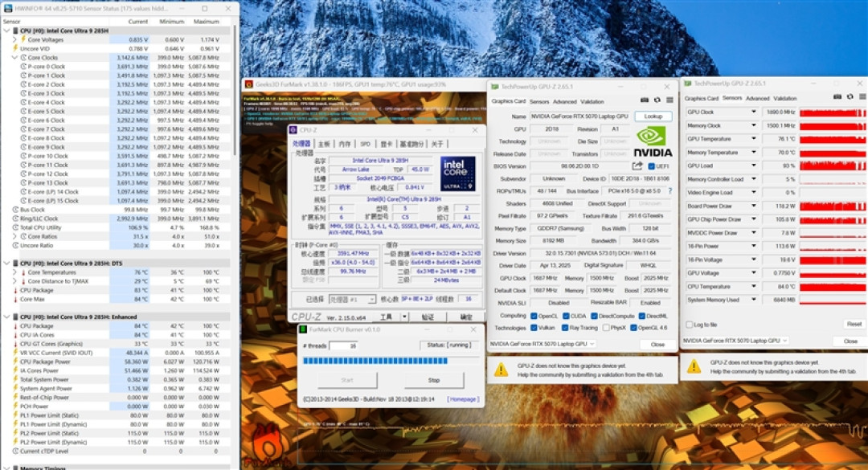
Task: Click HWiNFO Maximum column header
Action: click(x=206, y=22)
